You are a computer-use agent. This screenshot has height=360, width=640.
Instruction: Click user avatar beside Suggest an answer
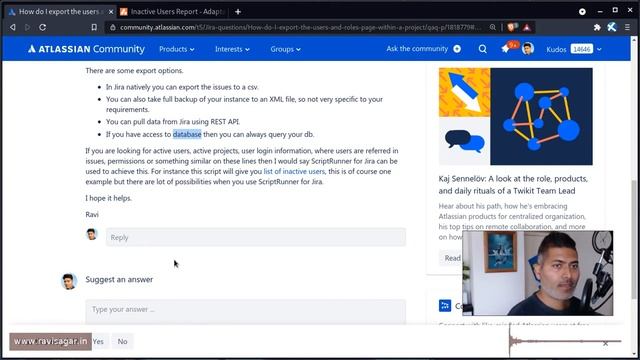point(69,281)
